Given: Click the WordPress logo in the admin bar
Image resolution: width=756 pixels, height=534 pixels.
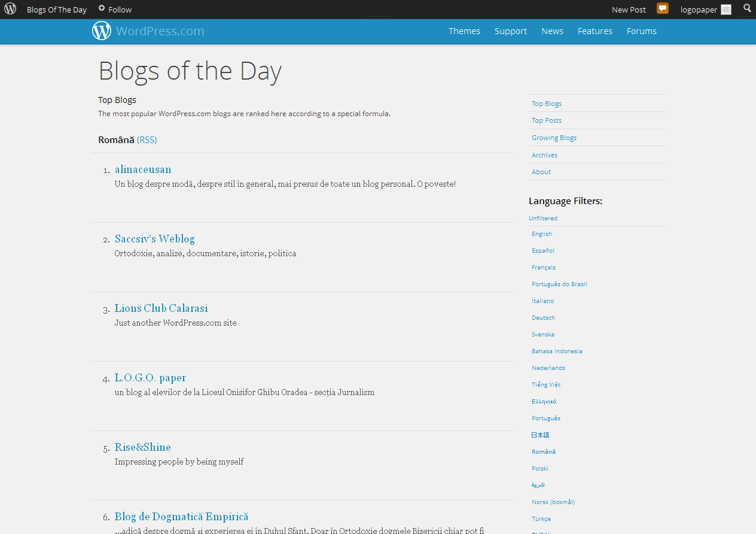Looking at the screenshot, I should [10, 9].
